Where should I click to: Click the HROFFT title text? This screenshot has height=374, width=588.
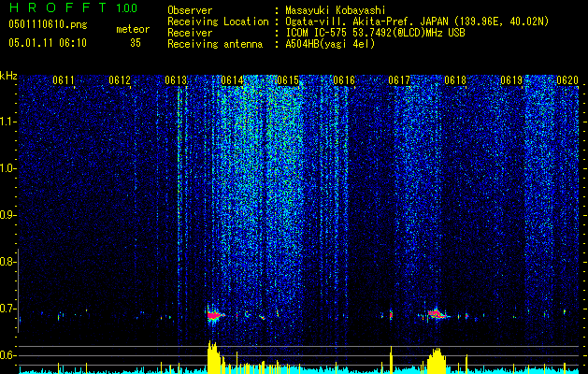tap(58, 7)
